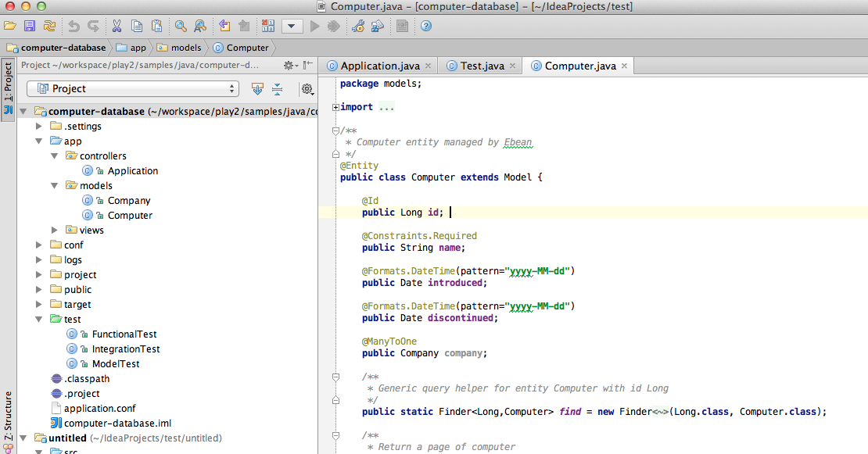The width and height of the screenshot is (868, 454).
Task: Click the Help question mark icon
Action: 426,26
